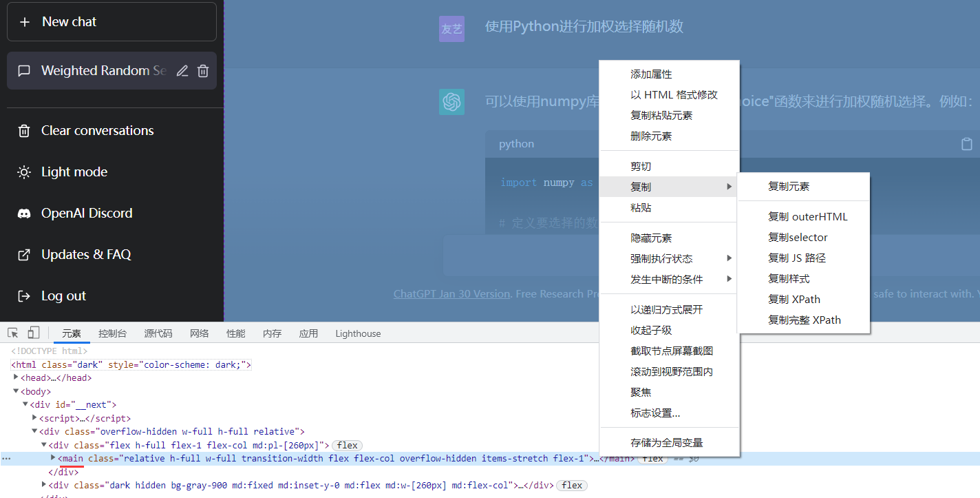Select 复制粘贴元素 menu item
Viewport: 980px width, 498px height.
(670, 116)
